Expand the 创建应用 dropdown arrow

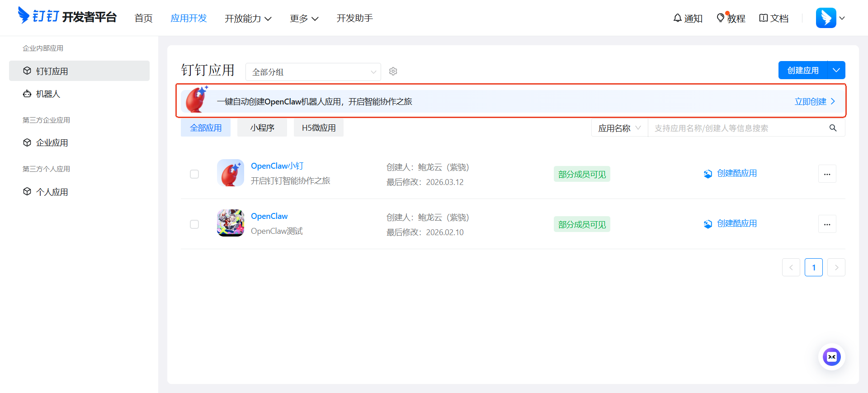tap(836, 70)
